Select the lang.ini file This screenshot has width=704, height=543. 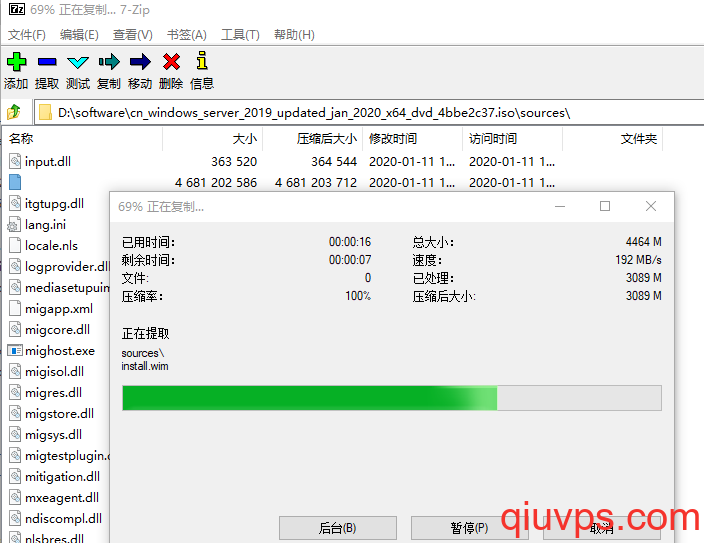[45, 225]
